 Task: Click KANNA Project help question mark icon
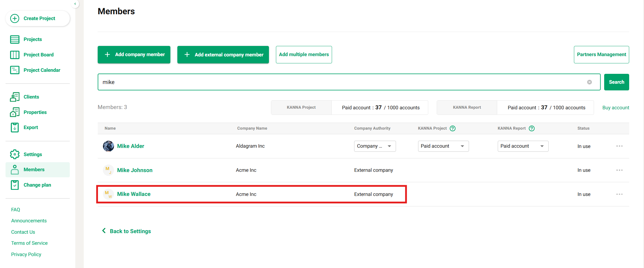(452, 128)
